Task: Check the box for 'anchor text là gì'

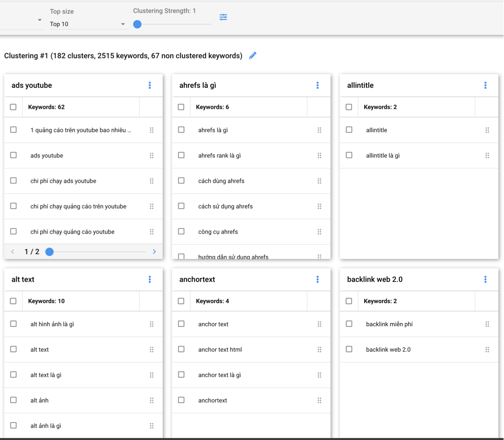Action: click(x=181, y=375)
